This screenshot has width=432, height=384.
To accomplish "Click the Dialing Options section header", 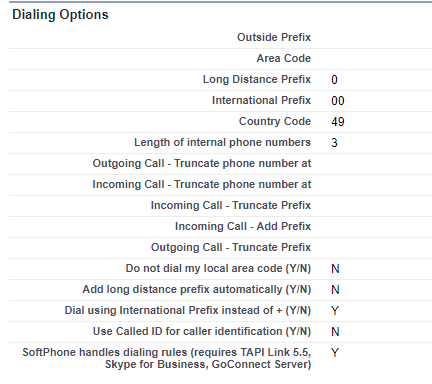I will [60, 15].
